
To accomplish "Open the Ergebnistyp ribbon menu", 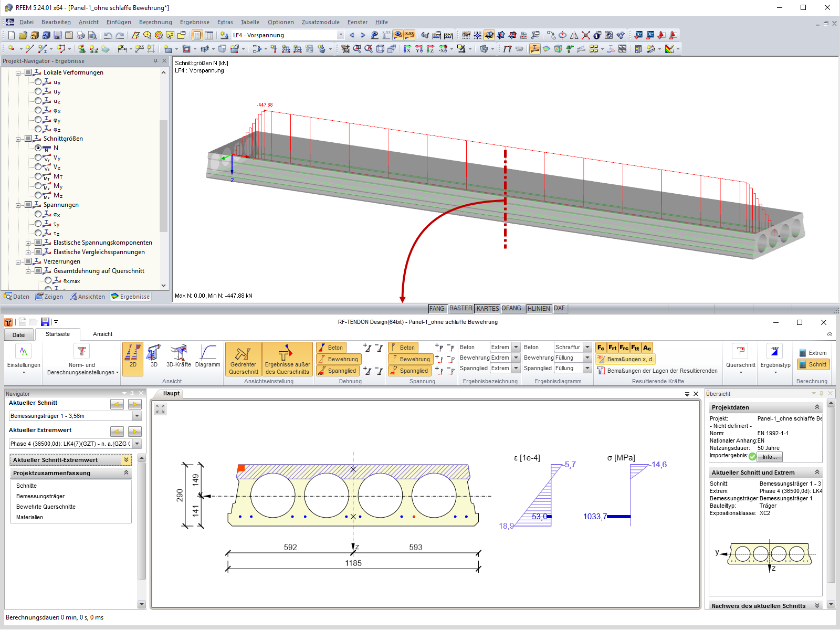I will coord(775,359).
